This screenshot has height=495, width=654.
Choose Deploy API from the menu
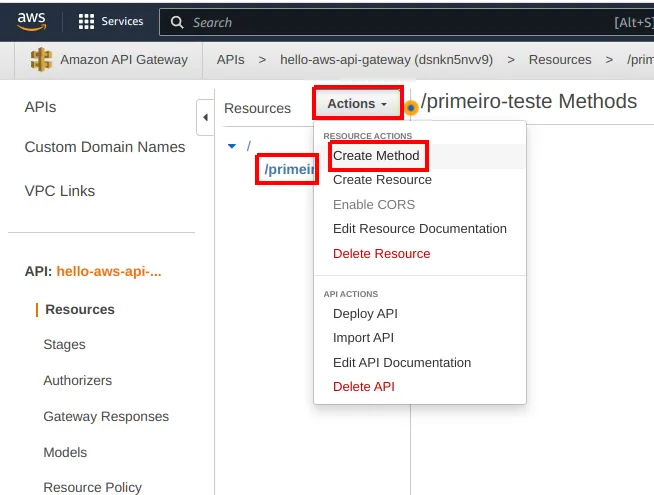(x=365, y=314)
